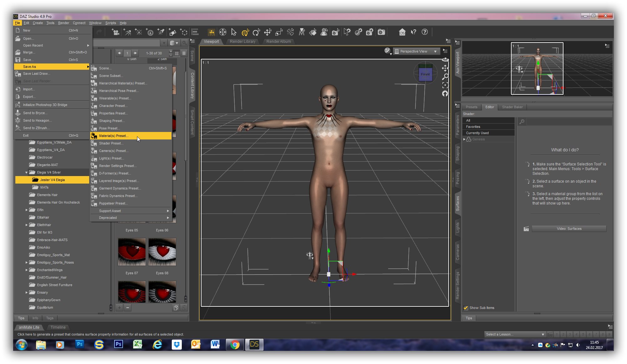Select the Jester V4 Elegia folder

(52, 180)
